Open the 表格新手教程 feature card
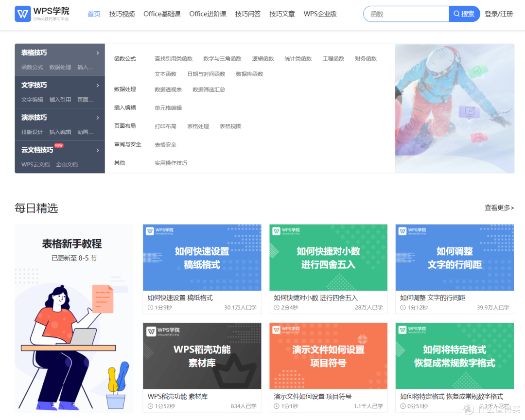The height and width of the screenshot is (420, 525). (74, 318)
